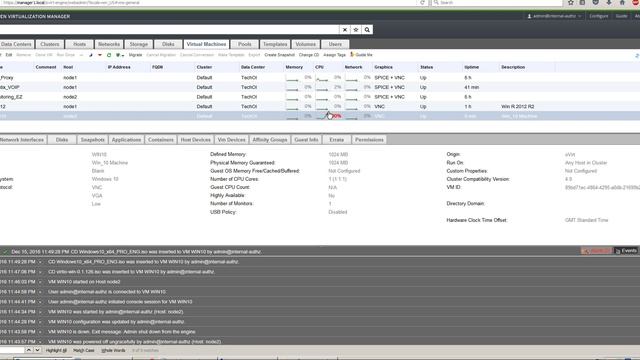Select the VM row with description Win R 2012 R2
Image resolution: width=640 pixels, height=360 pixels.
point(320,107)
